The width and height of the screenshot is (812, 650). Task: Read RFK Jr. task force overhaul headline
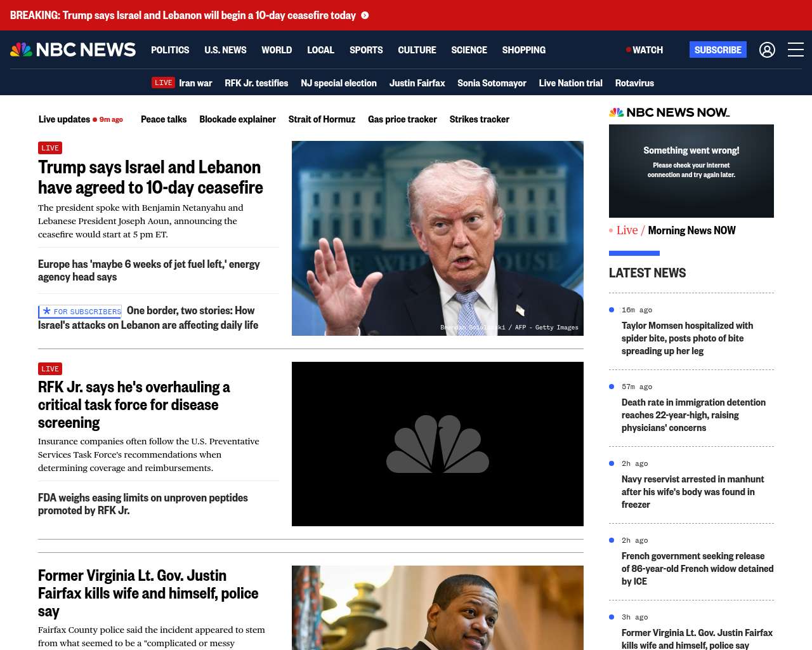click(134, 404)
